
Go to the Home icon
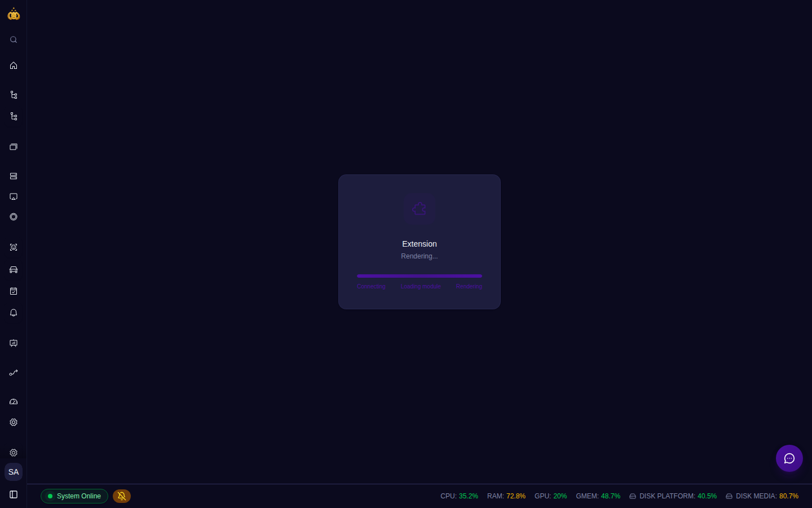coord(14,65)
